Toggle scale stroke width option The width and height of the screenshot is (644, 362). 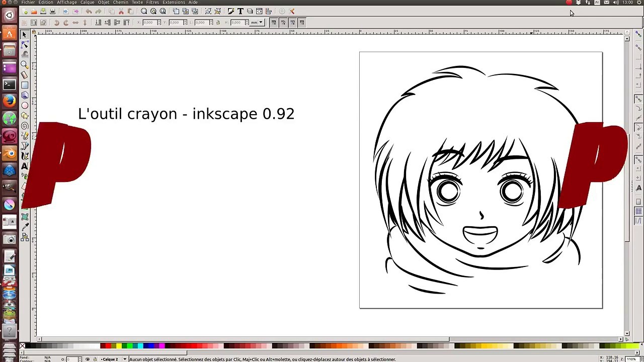274,22
